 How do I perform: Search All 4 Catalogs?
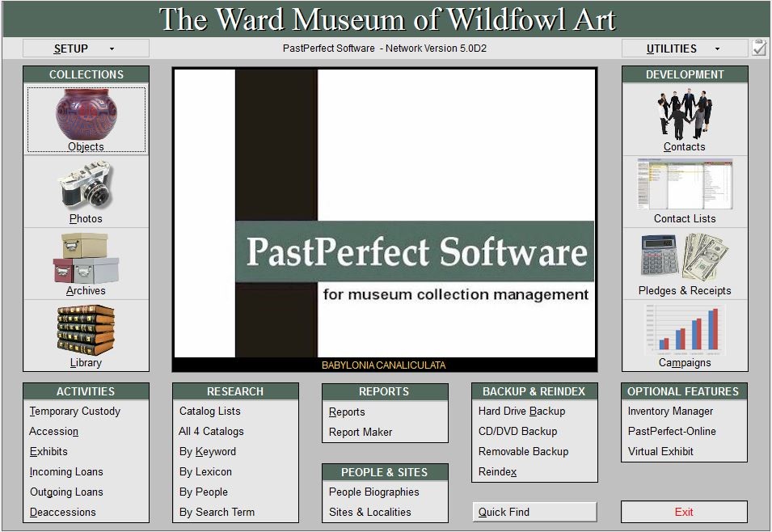coord(211,431)
